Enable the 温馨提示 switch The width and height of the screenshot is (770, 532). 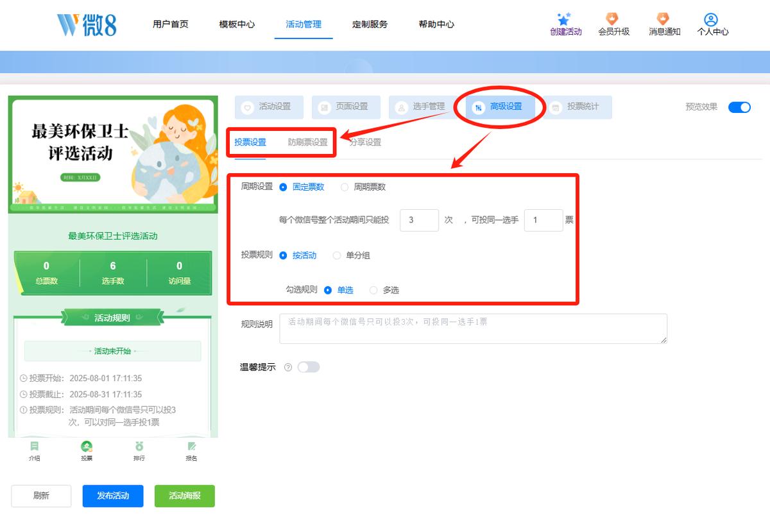(x=309, y=367)
